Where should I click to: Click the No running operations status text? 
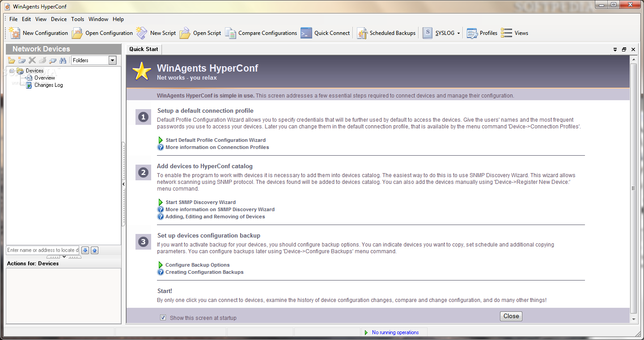(395, 332)
